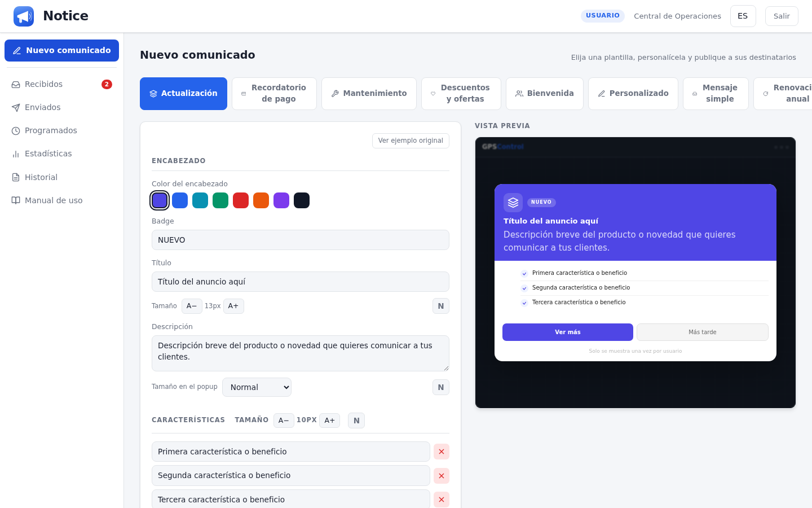Toggle bold N button for Características
This screenshot has height=508, width=812.
356,421
